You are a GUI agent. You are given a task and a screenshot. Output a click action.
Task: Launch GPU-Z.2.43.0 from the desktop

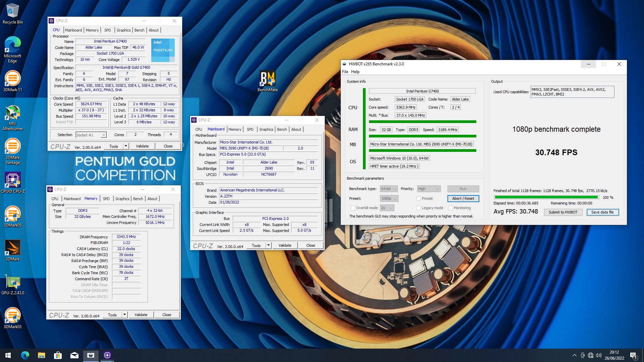(12, 284)
